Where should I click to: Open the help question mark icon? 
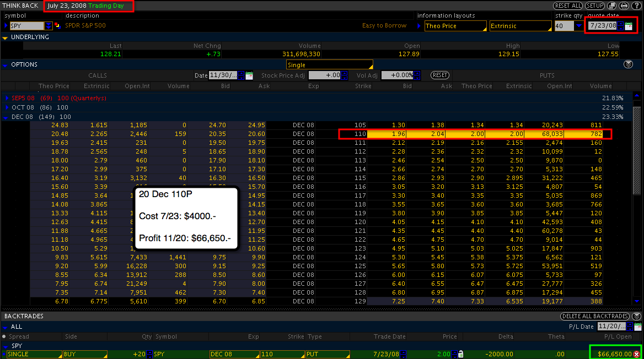636,6
